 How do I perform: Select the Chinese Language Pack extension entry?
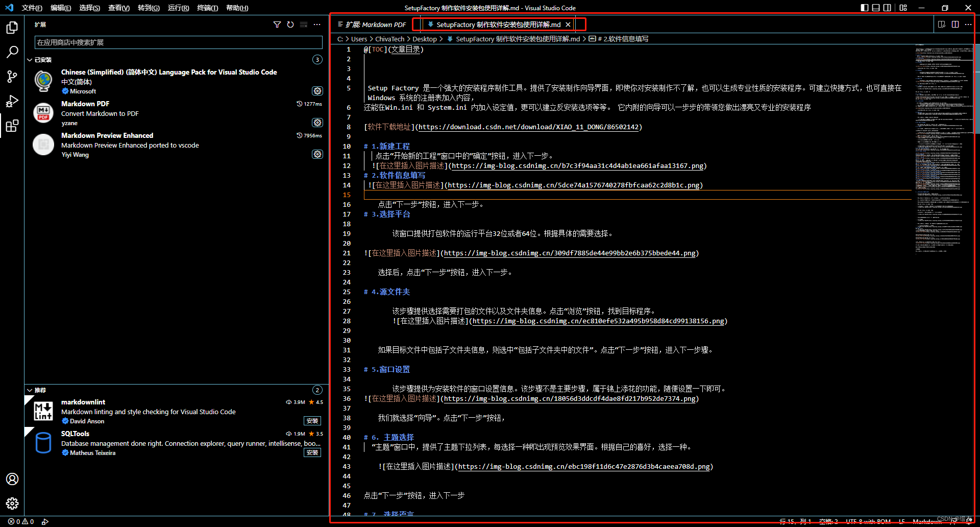pos(177,82)
